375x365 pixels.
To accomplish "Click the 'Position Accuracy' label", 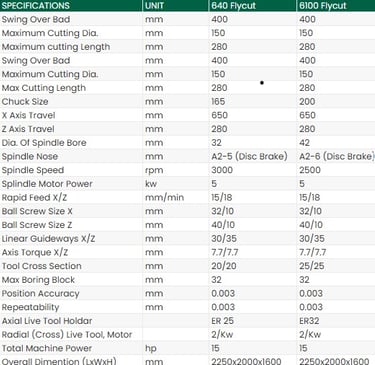I will pyautogui.click(x=40, y=294).
